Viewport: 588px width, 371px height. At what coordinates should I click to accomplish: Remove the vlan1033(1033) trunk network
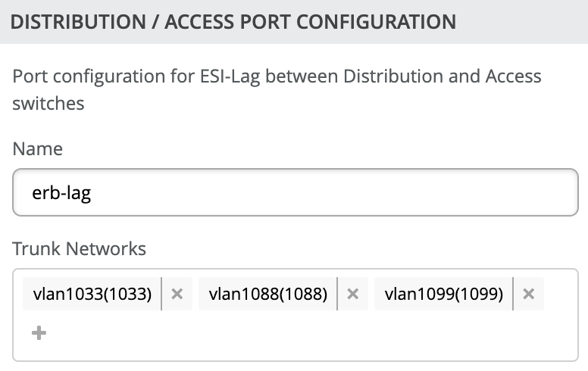177,295
